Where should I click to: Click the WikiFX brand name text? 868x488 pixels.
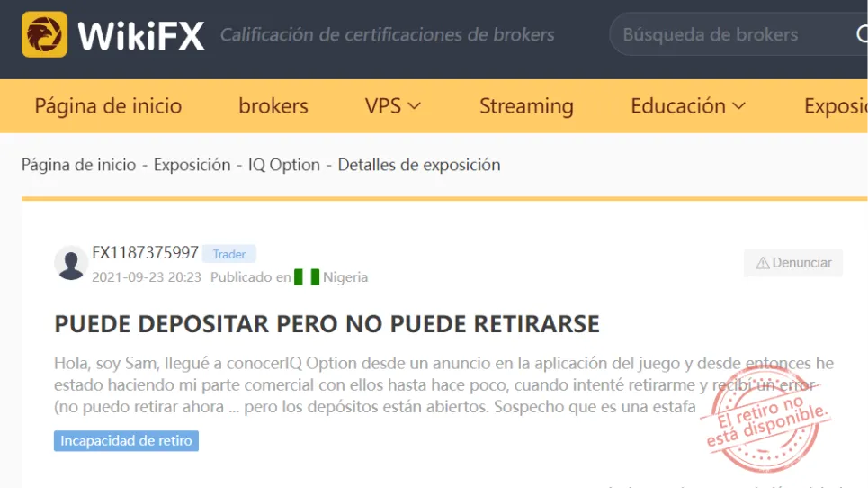click(x=141, y=36)
